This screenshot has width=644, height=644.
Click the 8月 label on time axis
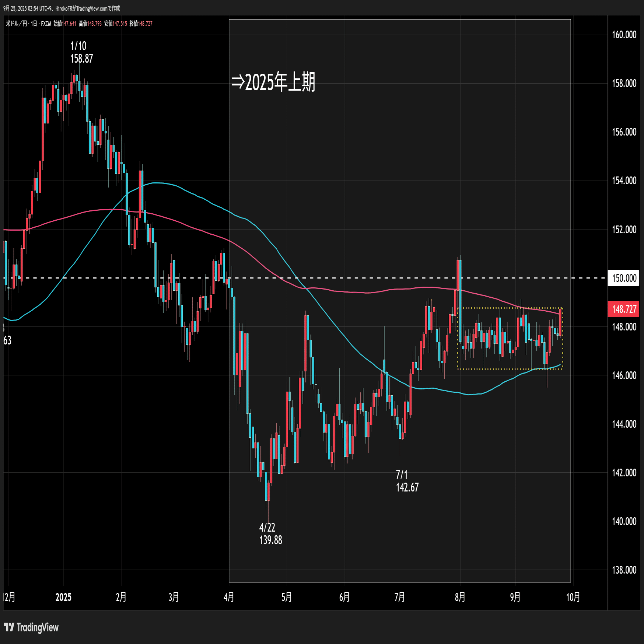[x=460, y=597]
